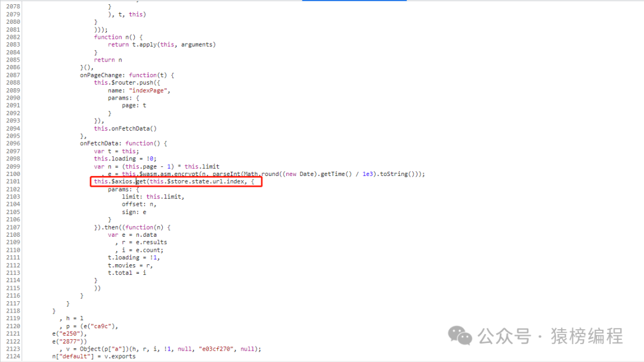This screenshot has height=362, width=644.
Task: Click line number 2096 in the gutter
Action: click(13, 143)
